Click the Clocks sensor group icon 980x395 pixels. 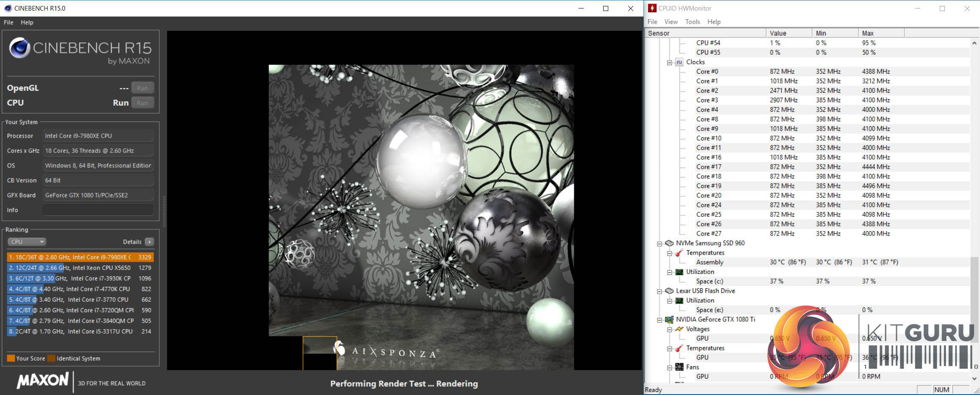[679, 62]
